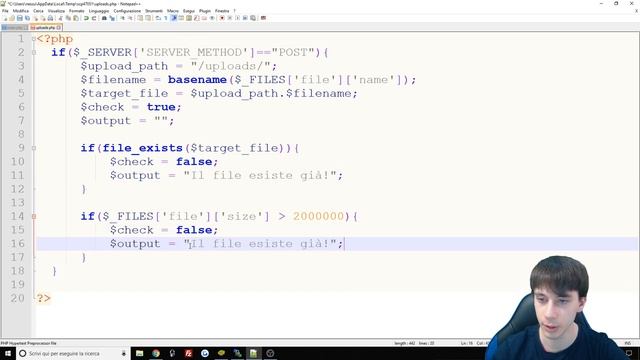Image resolution: width=640 pixels, height=360 pixels.
Task: Open the Finestra menu
Action: (x=222, y=11)
